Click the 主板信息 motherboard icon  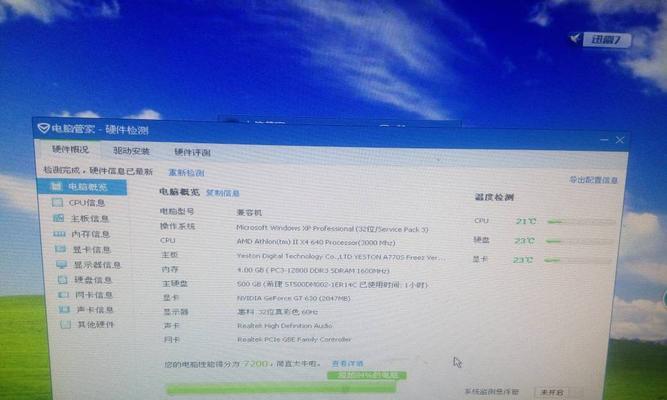(58, 218)
